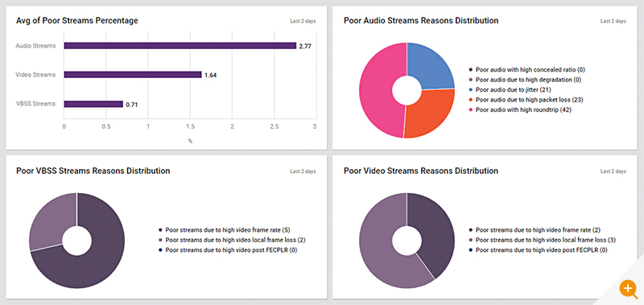Click the '0.71' bar value label
The height and width of the screenshot is (305, 644).
coord(132,105)
